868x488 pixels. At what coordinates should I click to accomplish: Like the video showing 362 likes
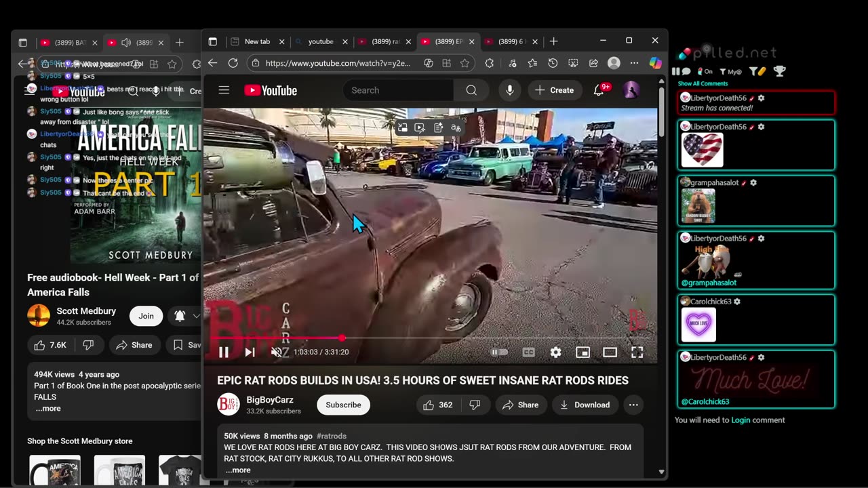(438, 405)
